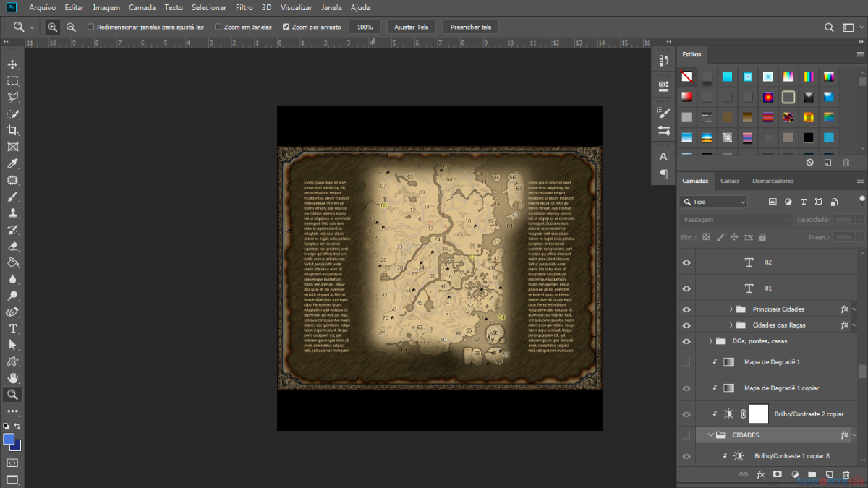Click the 'Ajustar Tela' button
Image resolution: width=868 pixels, height=488 pixels.
click(x=411, y=27)
